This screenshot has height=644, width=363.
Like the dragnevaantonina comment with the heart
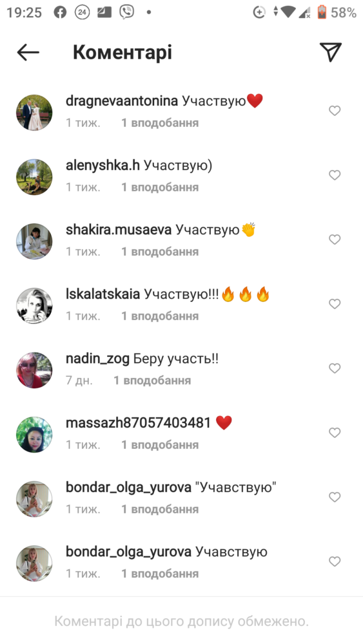tap(335, 111)
